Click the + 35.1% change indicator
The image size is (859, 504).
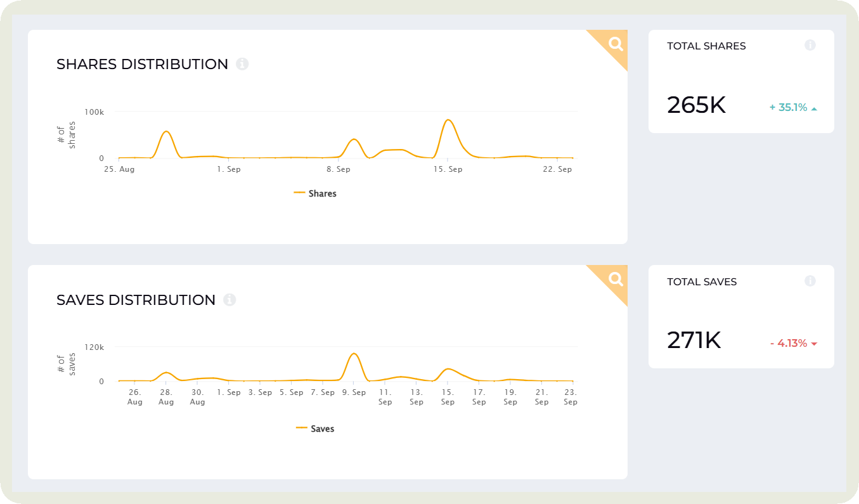click(788, 108)
